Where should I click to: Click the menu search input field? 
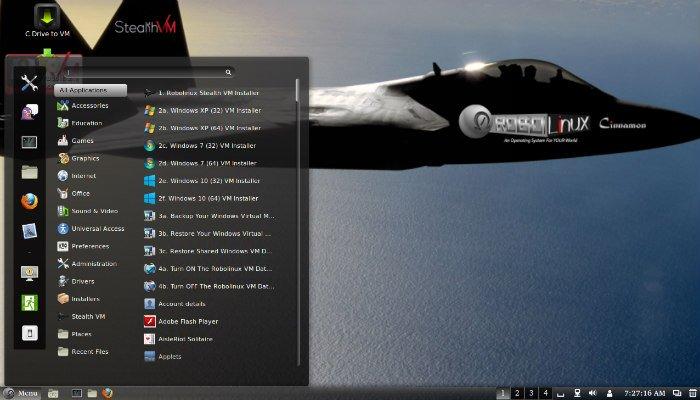click(150, 72)
